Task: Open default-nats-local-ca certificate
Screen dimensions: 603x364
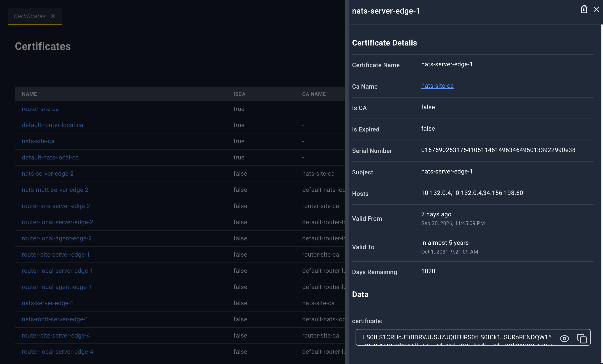Action: pyautogui.click(x=50, y=157)
